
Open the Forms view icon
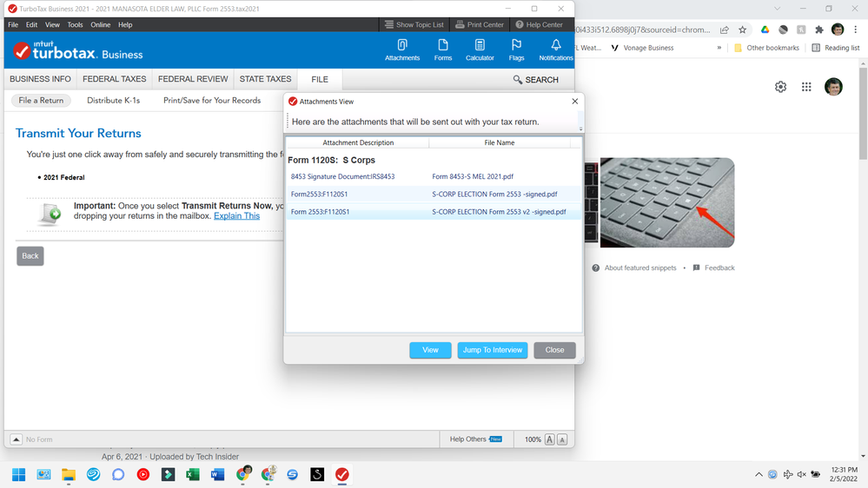click(443, 49)
